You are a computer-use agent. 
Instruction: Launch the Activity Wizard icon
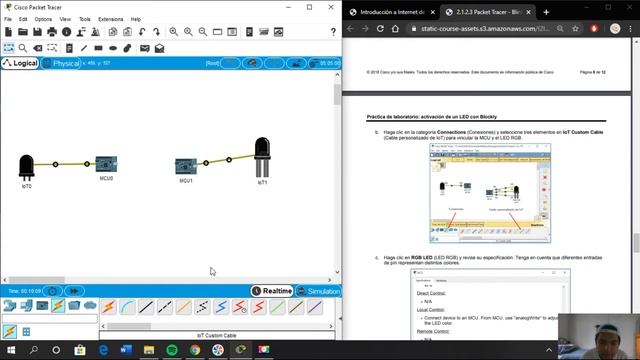(81, 32)
